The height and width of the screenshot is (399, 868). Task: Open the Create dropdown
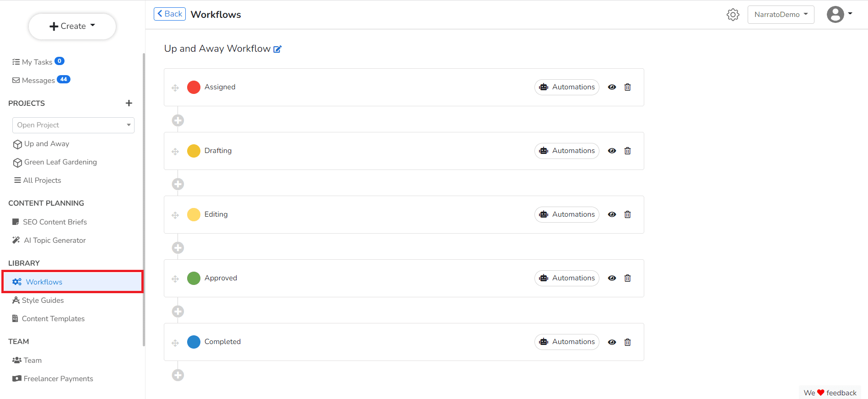point(72,26)
